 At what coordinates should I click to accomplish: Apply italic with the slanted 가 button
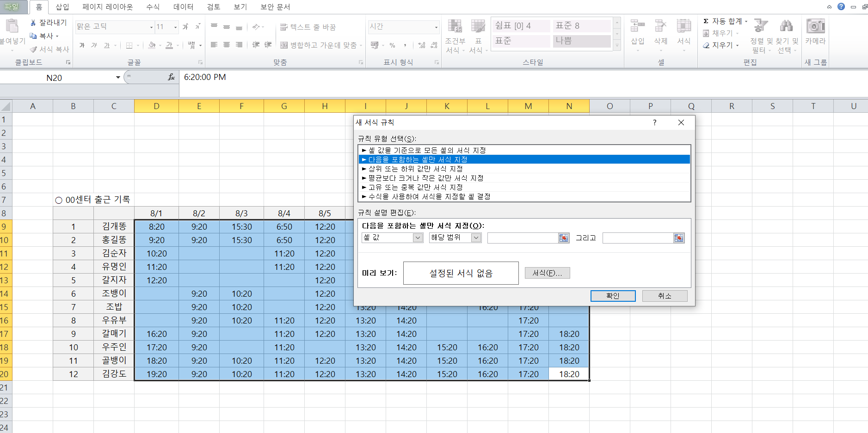point(94,45)
